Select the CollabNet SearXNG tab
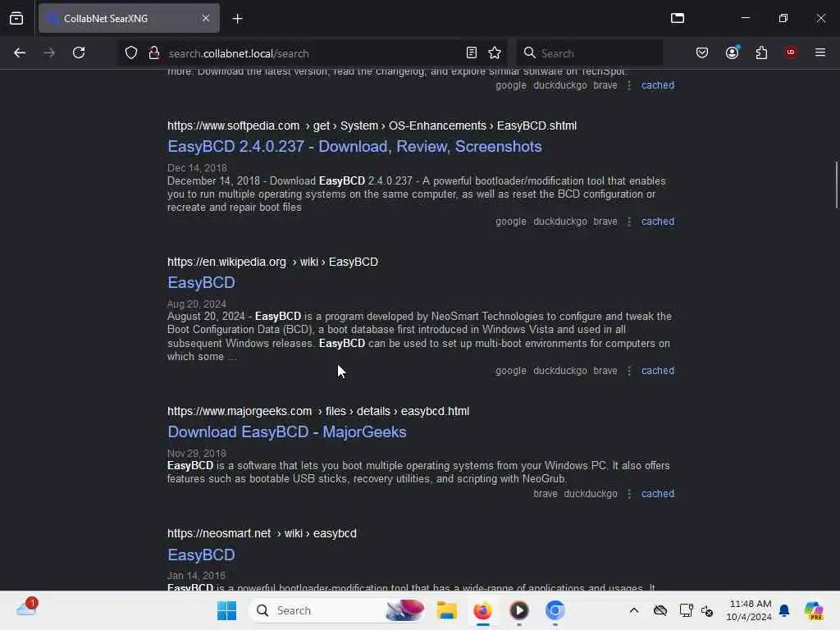This screenshot has width=840, height=630. 129,18
